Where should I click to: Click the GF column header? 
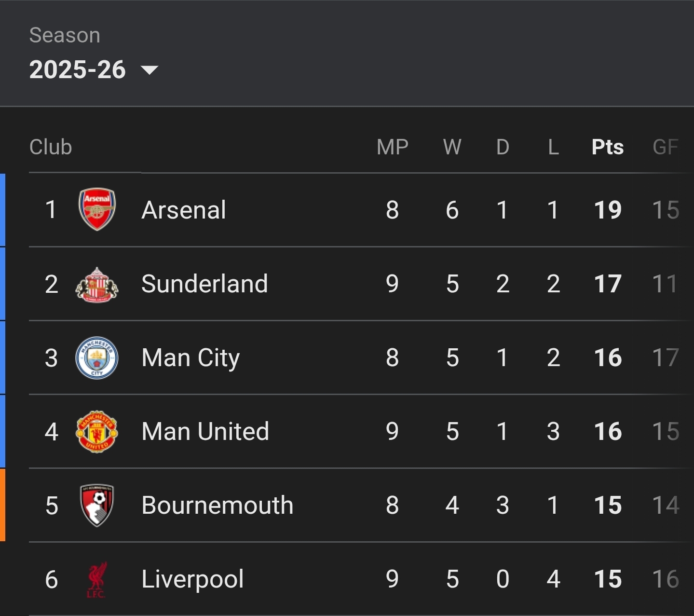[x=666, y=147]
